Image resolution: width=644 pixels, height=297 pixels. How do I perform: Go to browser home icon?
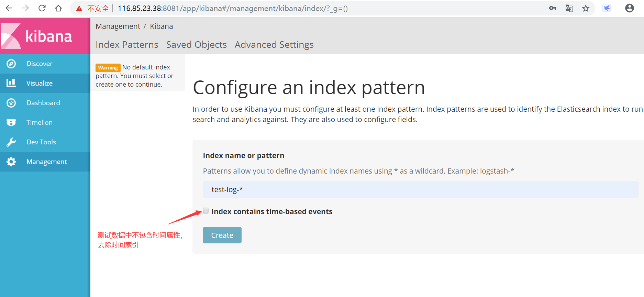point(58,8)
